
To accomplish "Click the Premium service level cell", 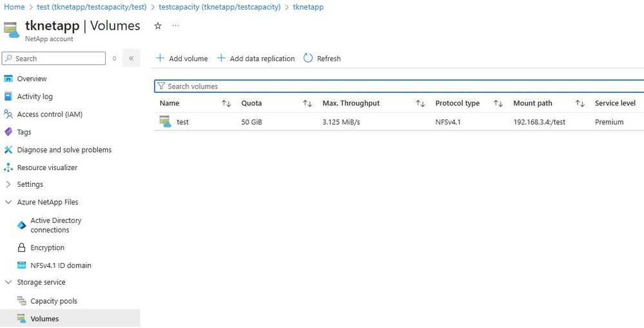I will pyautogui.click(x=609, y=122).
